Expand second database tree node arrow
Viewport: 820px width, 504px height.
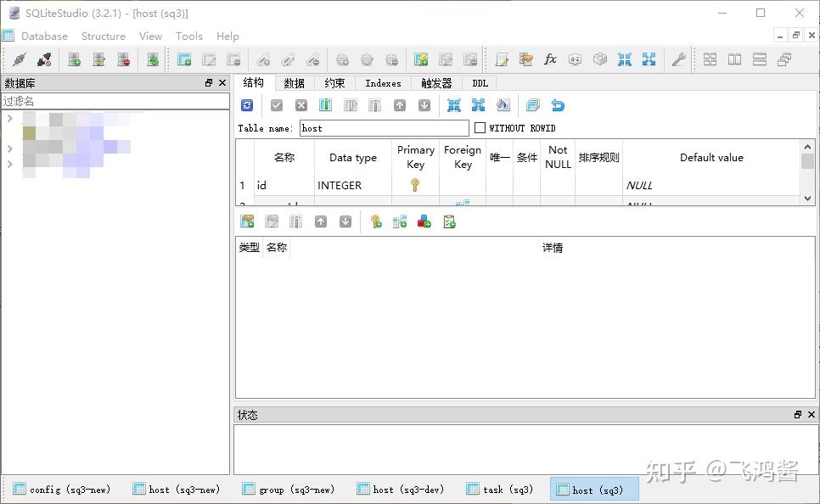click(x=9, y=148)
